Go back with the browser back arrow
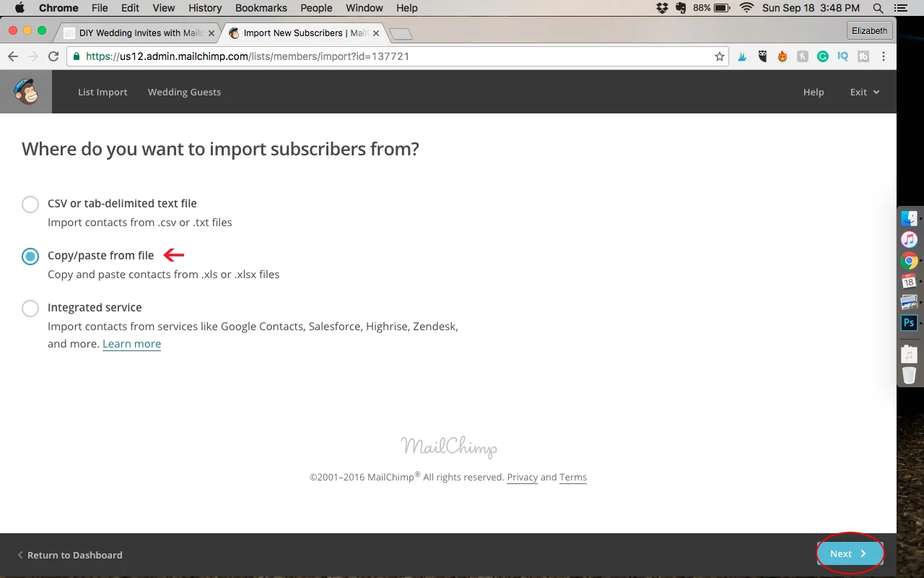Screen dimensions: 924x578 (x=13, y=56)
